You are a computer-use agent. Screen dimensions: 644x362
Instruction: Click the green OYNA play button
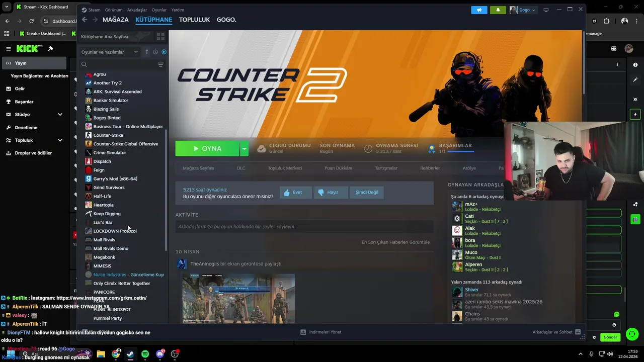click(207, 149)
